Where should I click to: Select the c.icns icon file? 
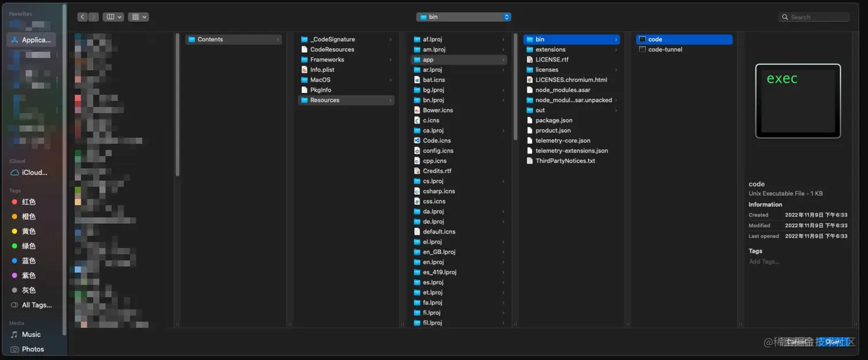(459, 121)
